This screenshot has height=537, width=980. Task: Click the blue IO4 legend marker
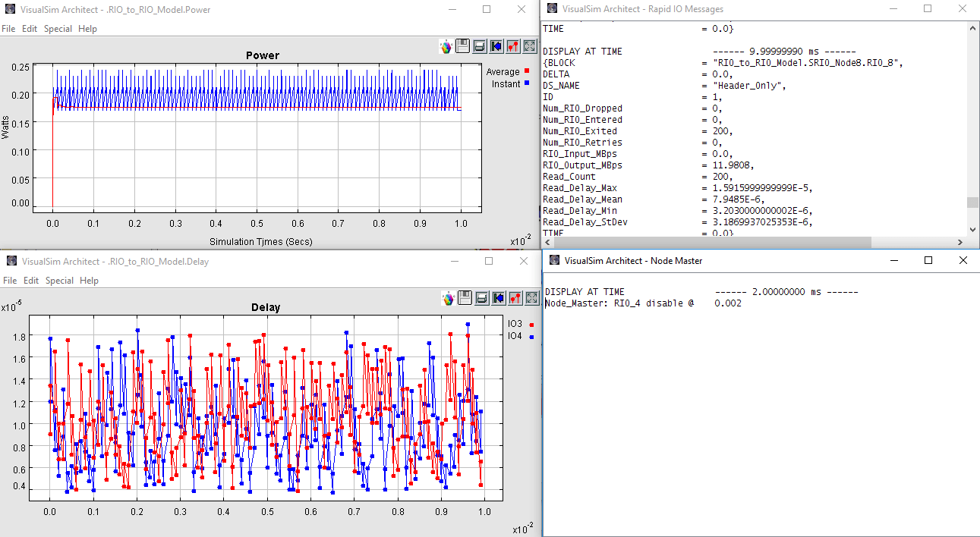coord(531,336)
